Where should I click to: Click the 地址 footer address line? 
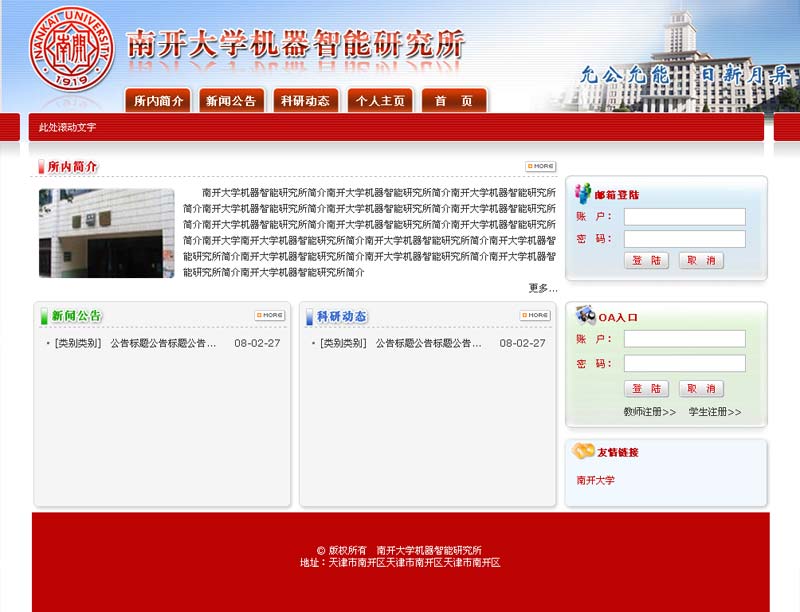coord(400,563)
